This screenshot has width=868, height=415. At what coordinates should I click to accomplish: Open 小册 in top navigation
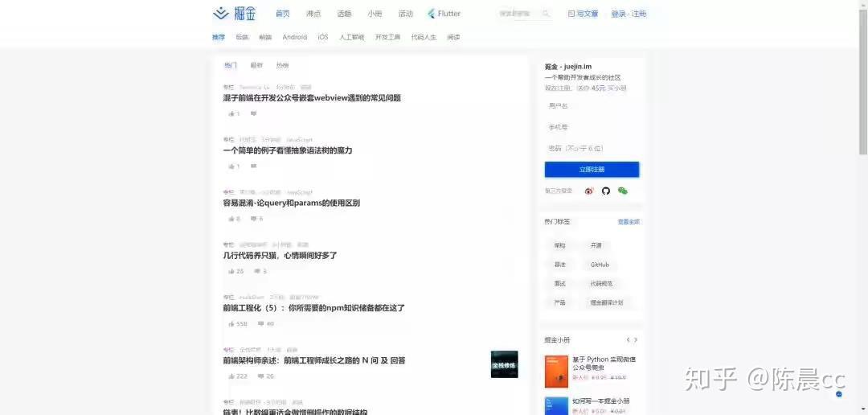point(375,14)
